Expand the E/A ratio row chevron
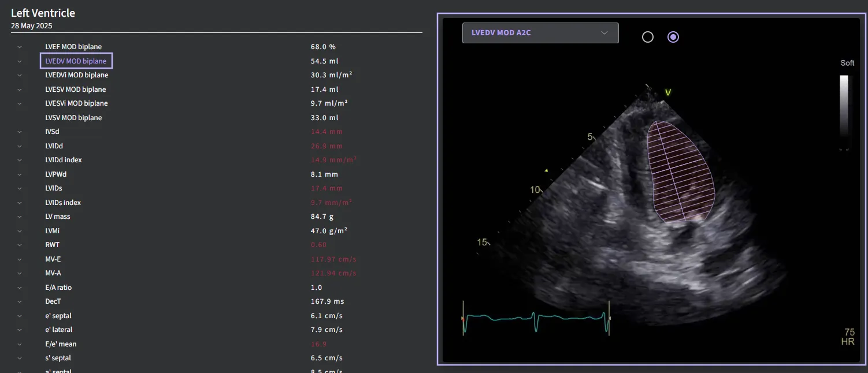Viewport: 868px width, 373px height. (20, 288)
